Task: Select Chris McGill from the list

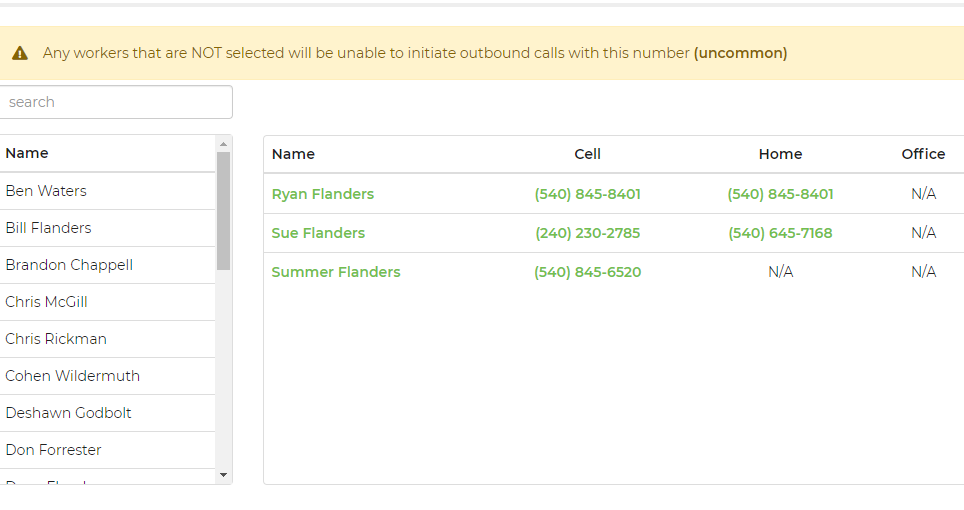Action: [x=48, y=302]
